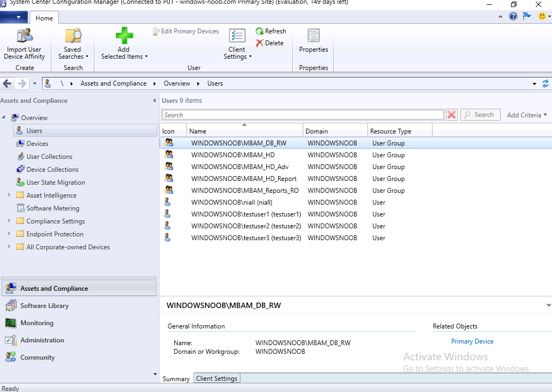
Task: Select User State Migration node
Action: coord(56,183)
